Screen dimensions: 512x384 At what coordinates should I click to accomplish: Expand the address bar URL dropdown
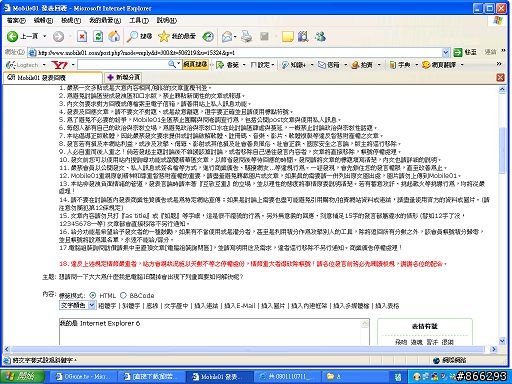click(446, 52)
